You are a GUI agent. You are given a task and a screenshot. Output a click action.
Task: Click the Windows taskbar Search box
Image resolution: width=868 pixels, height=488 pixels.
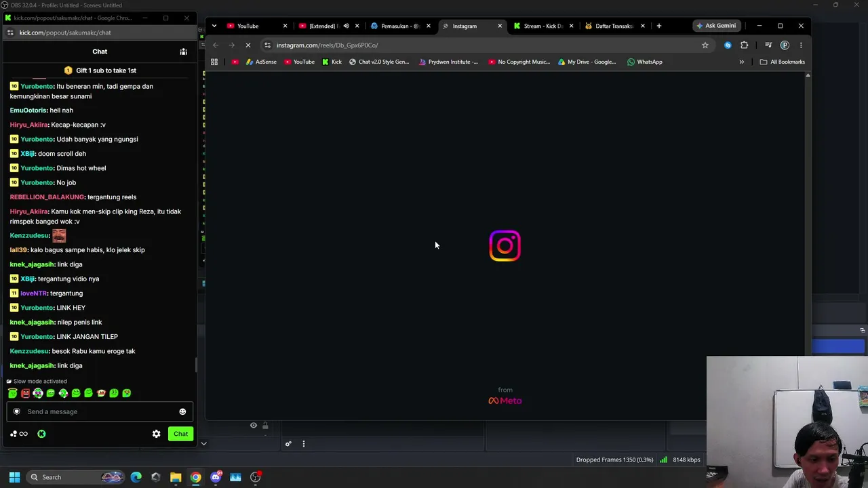point(75,477)
